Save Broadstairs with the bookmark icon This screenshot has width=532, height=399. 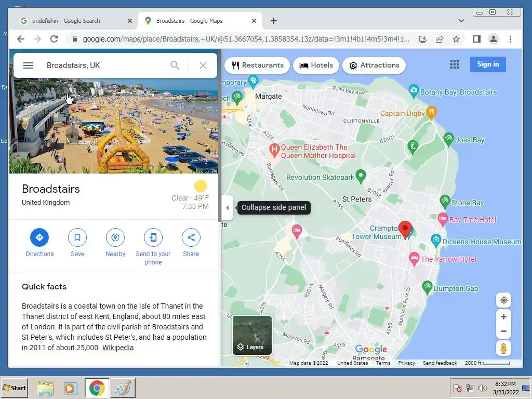pos(77,237)
